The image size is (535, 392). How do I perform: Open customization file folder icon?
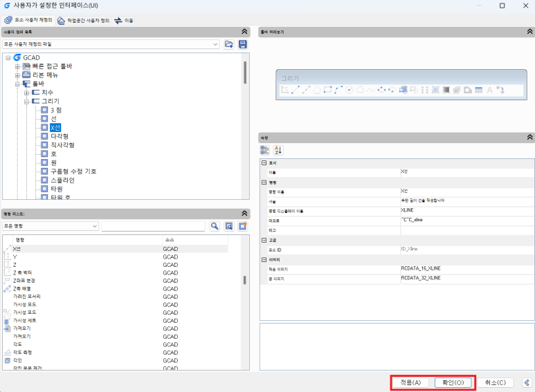229,44
